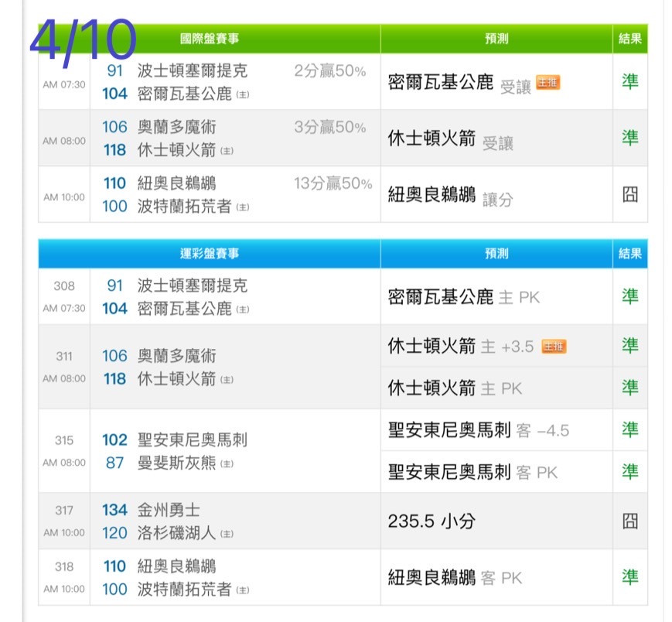The height and width of the screenshot is (622, 672).
Task: Click the 準 result for 密爾瓦基公鹿 主 PK
Action: (630, 296)
